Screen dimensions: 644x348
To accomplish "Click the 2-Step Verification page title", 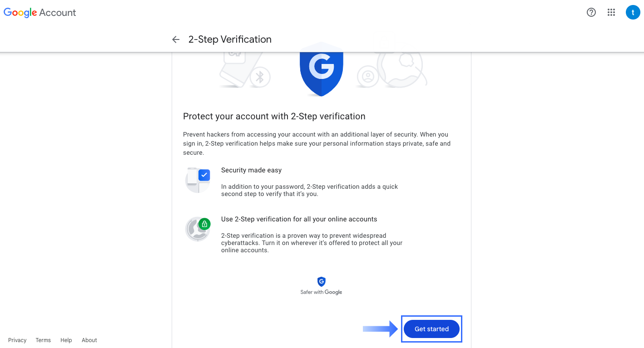I will click(230, 39).
